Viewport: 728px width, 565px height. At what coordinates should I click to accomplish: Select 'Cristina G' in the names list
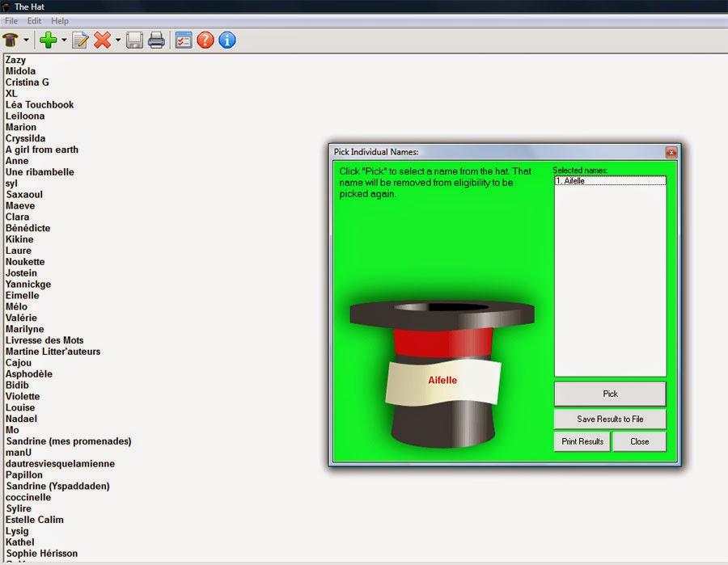click(28, 82)
